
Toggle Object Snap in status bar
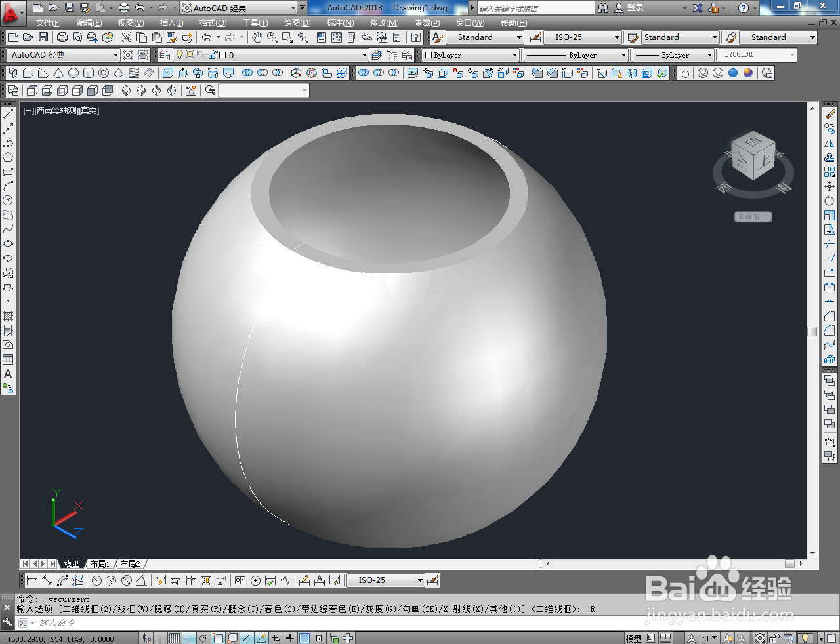tap(218, 637)
